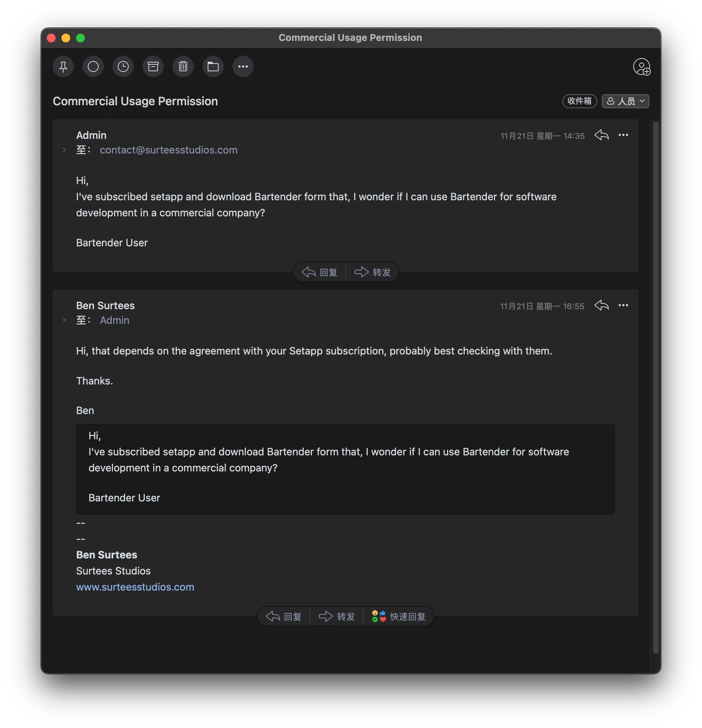Open www.surteesstudios.com link
The image size is (702, 728).
(x=135, y=587)
